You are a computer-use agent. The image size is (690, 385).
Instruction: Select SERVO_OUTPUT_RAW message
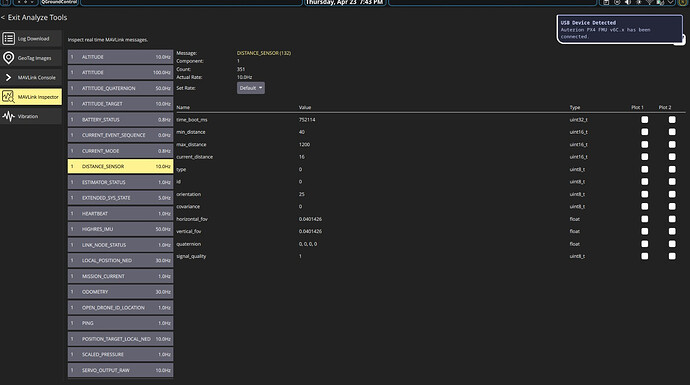point(120,370)
